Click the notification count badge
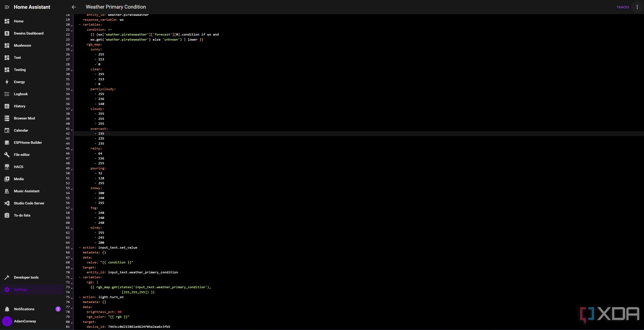 tap(58, 309)
